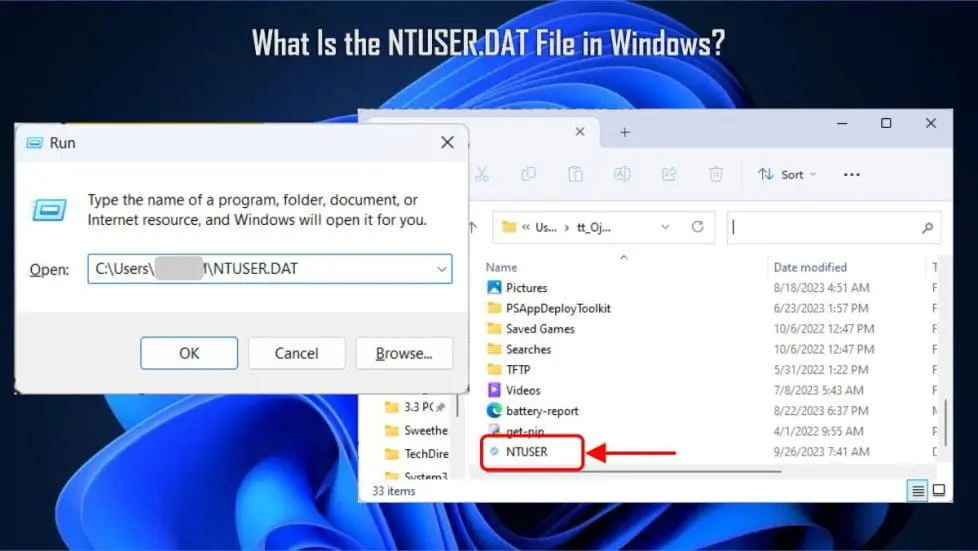
Task: Switch to Large icons view icon
Action: (939, 491)
